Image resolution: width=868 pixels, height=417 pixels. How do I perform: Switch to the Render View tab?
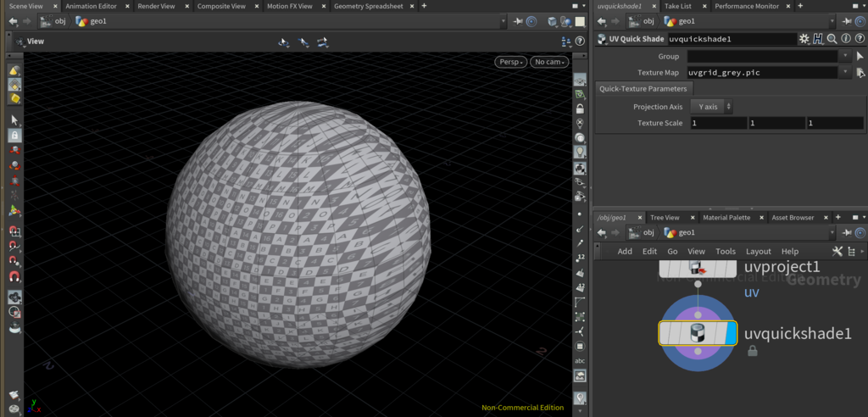click(x=156, y=6)
